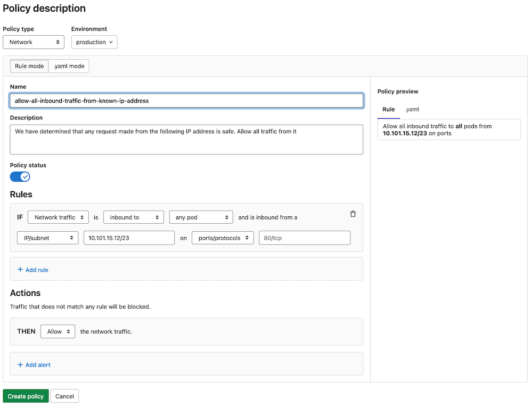
Task: Open the .yaml tab in Policy preview
Action: [x=412, y=109]
